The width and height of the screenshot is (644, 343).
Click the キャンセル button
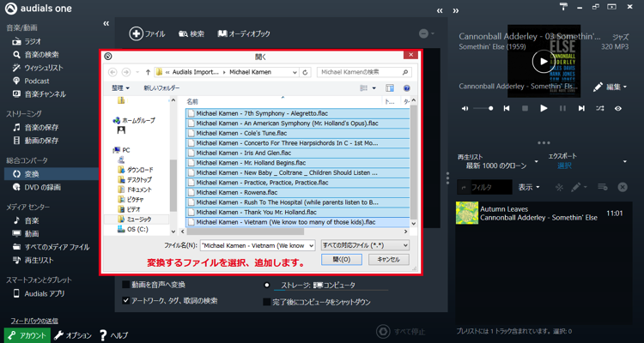point(387,259)
